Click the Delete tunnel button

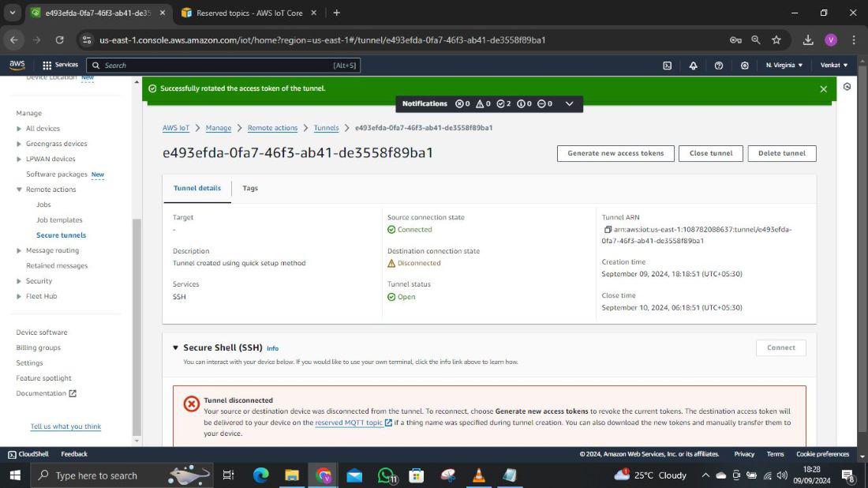pyautogui.click(x=782, y=153)
